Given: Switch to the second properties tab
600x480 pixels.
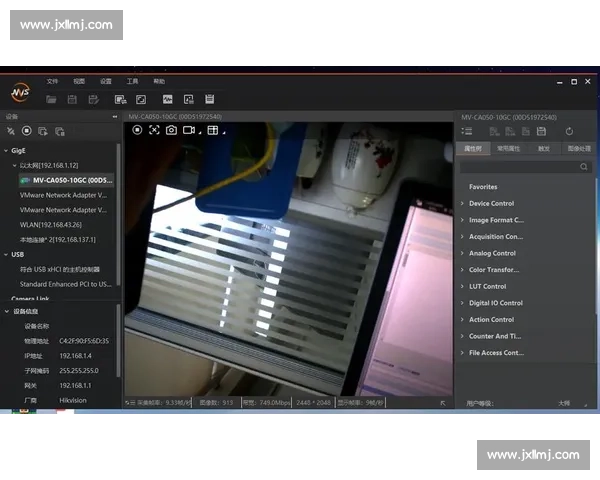Looking at the screenshot, I should point(508,149).
